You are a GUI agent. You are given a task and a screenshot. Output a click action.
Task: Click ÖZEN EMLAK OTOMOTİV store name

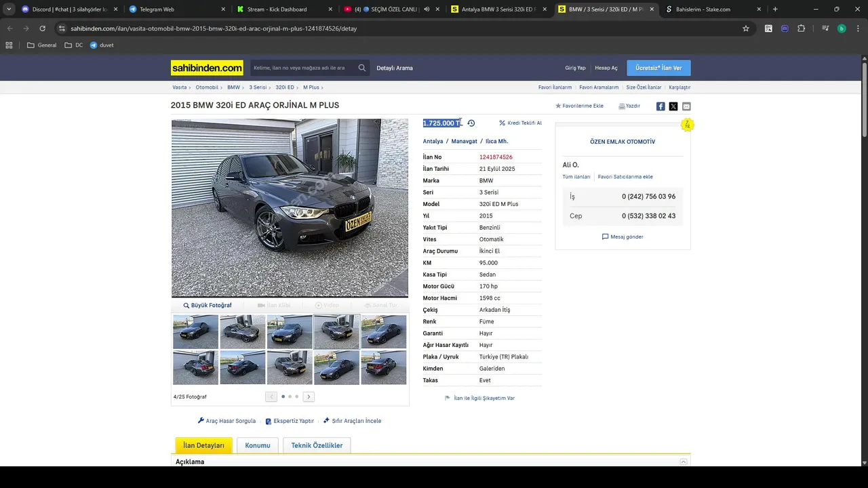click(x=623, y=142)
